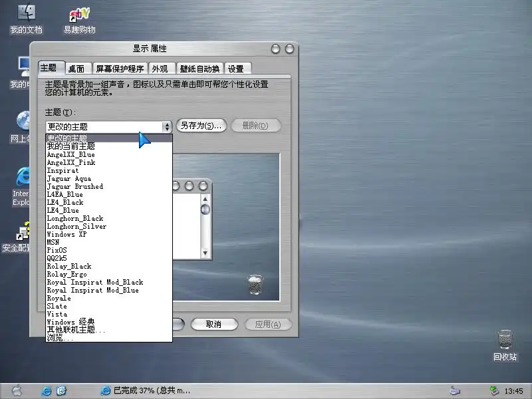Viewport: 532px width, 399px height.
Task: Click the Apple start button on taskbar
Action: pos(17,391)
